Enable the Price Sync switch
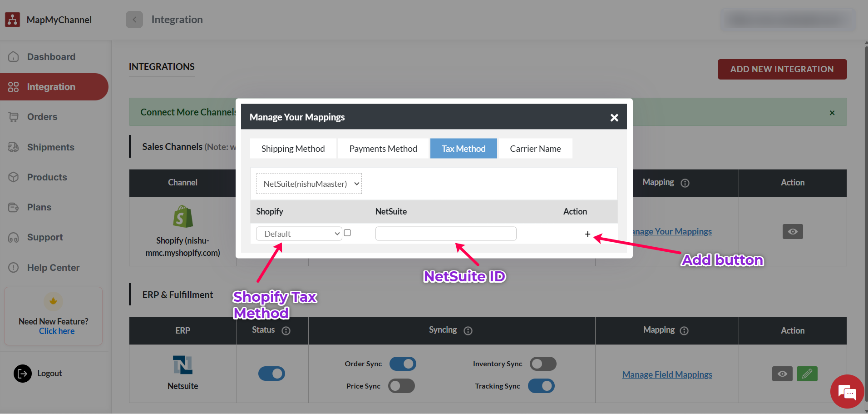The width and height of the screenshot is (868, 414). pos(401,386)
